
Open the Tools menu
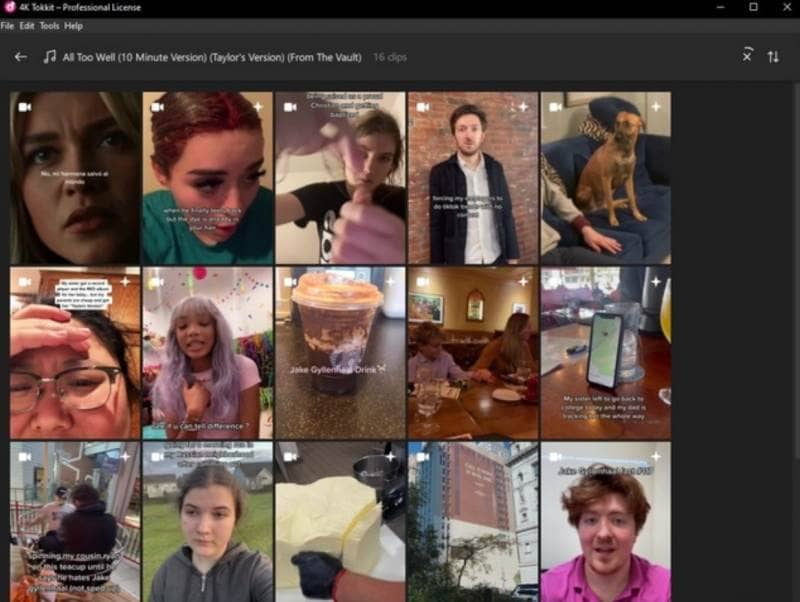coord(49,26)
